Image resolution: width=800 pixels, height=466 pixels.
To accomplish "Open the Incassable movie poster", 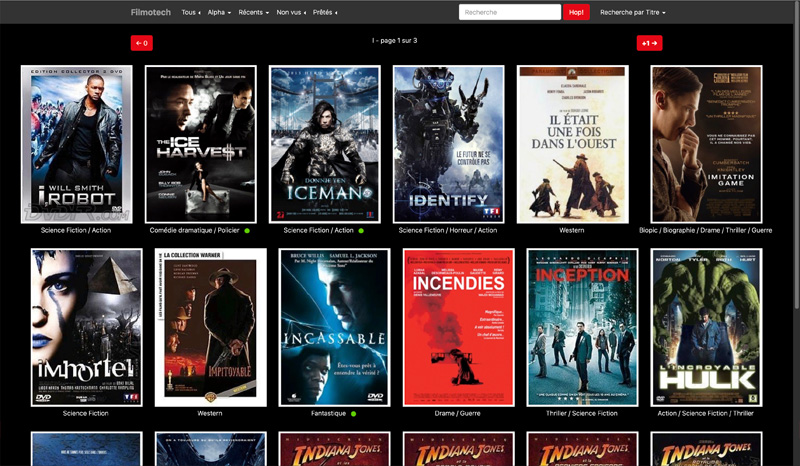I will tap(335, 328).
